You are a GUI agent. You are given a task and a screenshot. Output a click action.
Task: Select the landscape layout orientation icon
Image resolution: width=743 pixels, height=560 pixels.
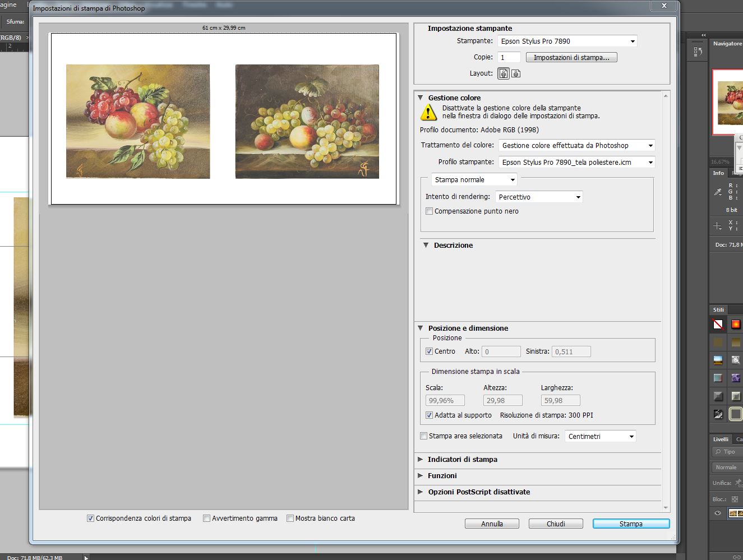(x=516, y=73)
